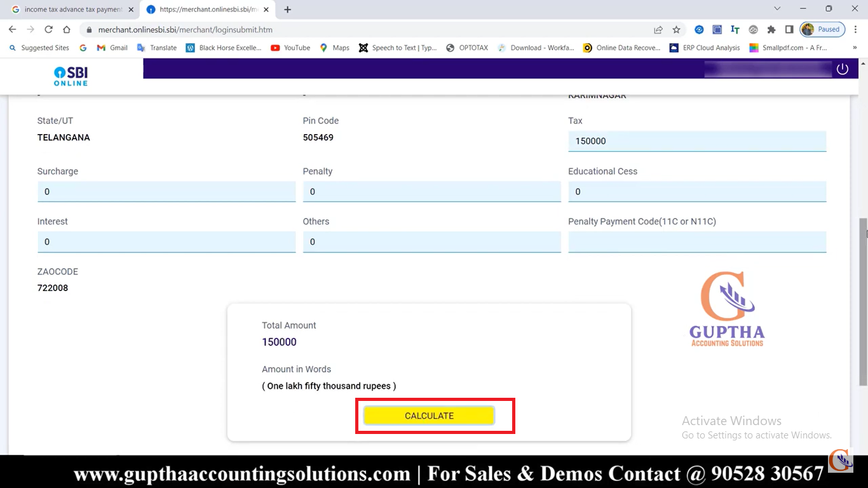Select the TELANGANA state text
The height and width of the screenshot is (488, 868).
pos(64,137)
